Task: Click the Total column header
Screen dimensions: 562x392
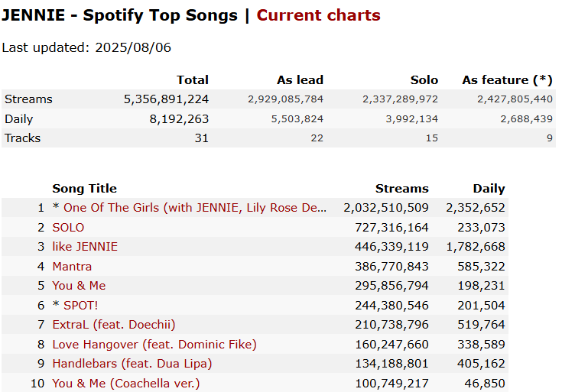Action: tap(192, 80)
